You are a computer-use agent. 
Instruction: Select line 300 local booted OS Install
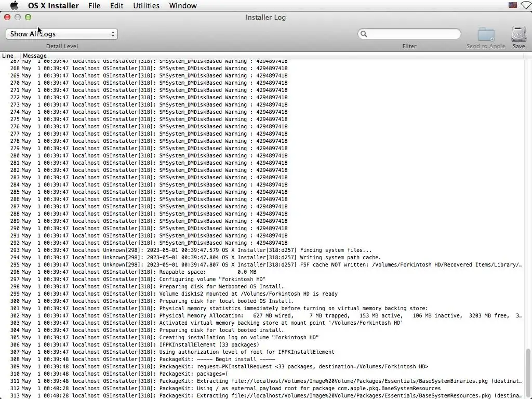tap(262, 301)
